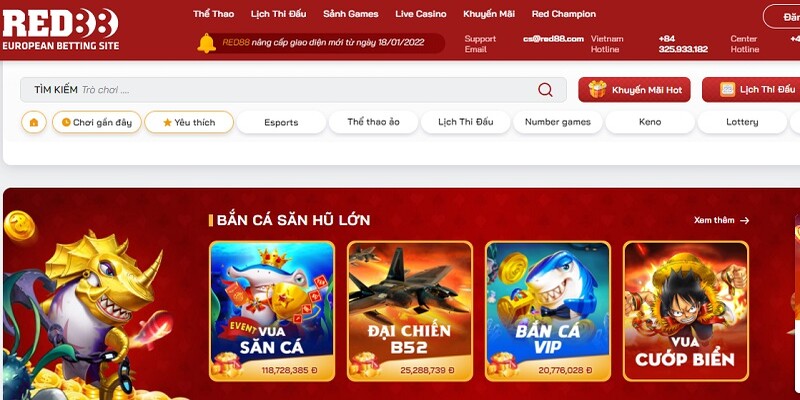800x400 pixels.
Task: Focus the Tìm kiếm search field
Action: click(x=293, y=90)
